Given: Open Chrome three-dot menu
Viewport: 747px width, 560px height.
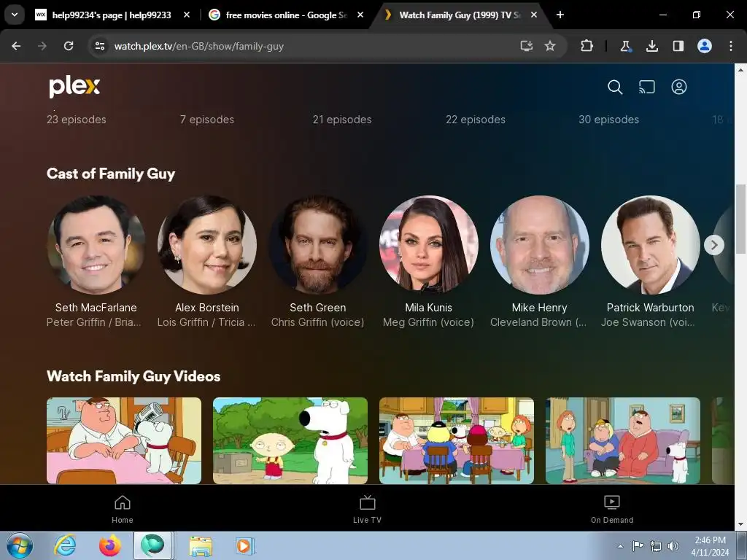Looking at the screenshot, I should (x=731, y=46).
